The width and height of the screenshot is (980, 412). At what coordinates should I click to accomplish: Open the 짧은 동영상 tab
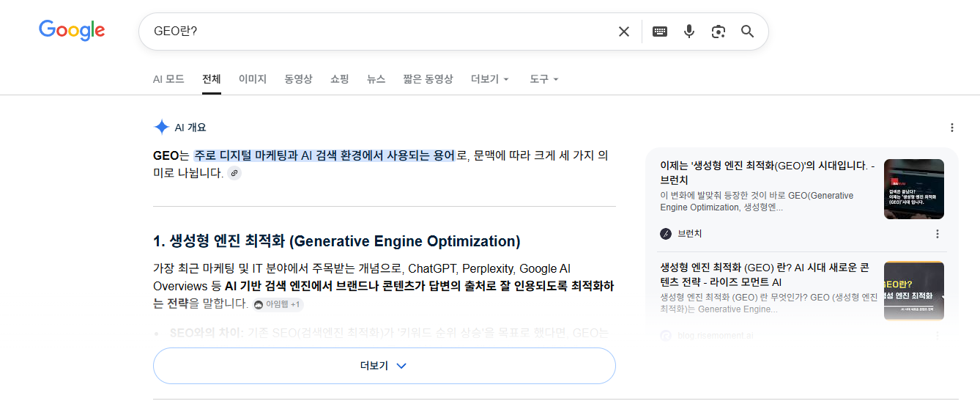[x=428, y=79]
